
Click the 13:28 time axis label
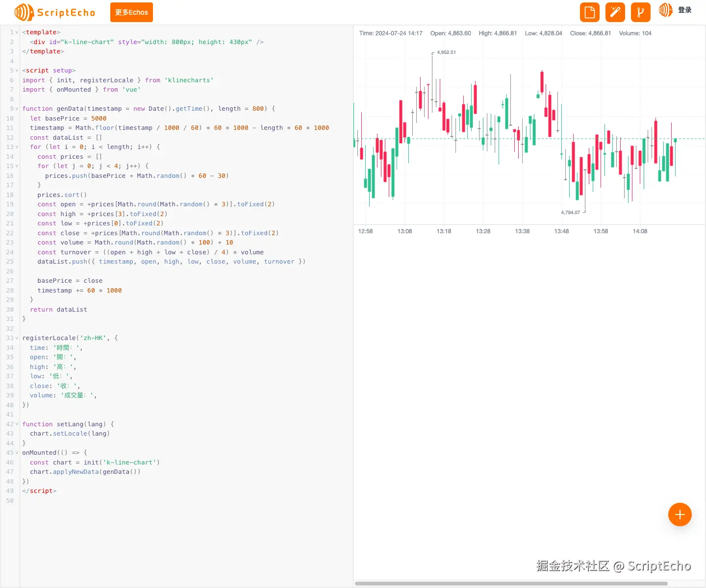(x=483, y=231)
